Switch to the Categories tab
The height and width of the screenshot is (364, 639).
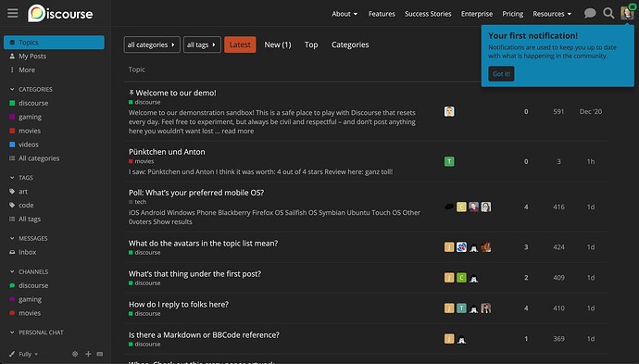pyautogui.click(x=350, y=44)
